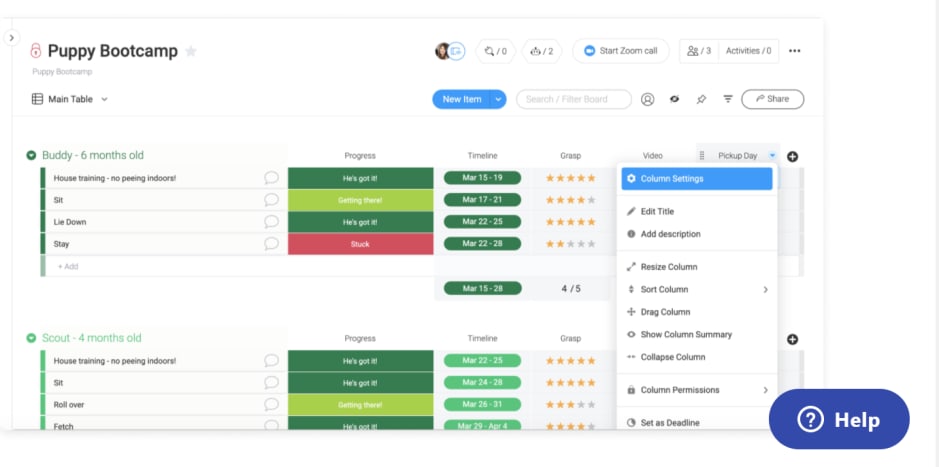This screenshot has height=467, width=939.
Task: Open the Mar 22 - 28 timeline cell
Action: 482,244
